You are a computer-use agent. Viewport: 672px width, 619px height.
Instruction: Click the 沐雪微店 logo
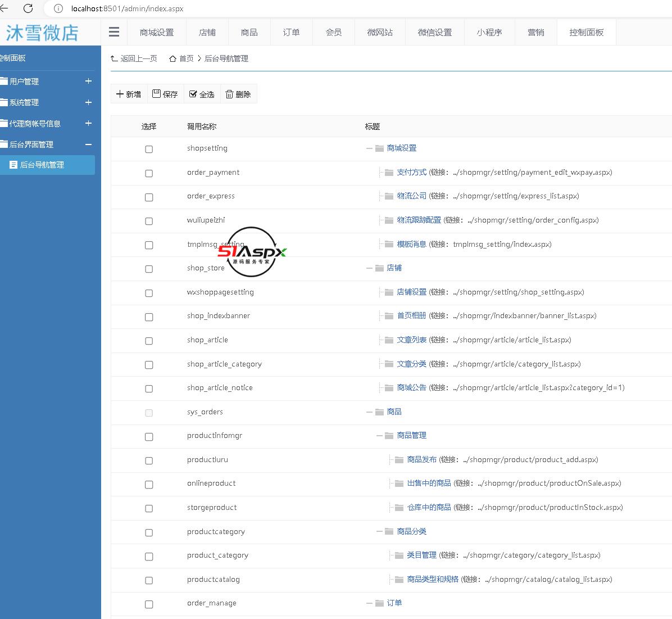(42, 33)
